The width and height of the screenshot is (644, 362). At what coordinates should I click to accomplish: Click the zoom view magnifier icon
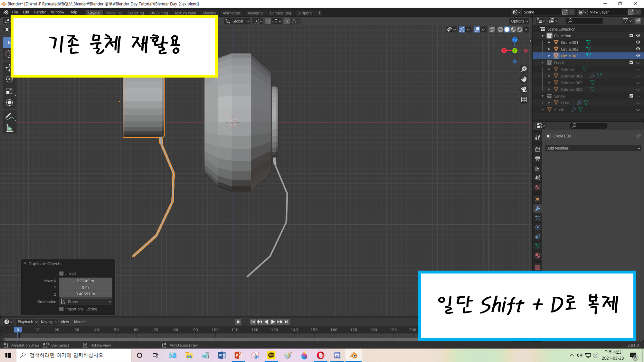[524, 69]
